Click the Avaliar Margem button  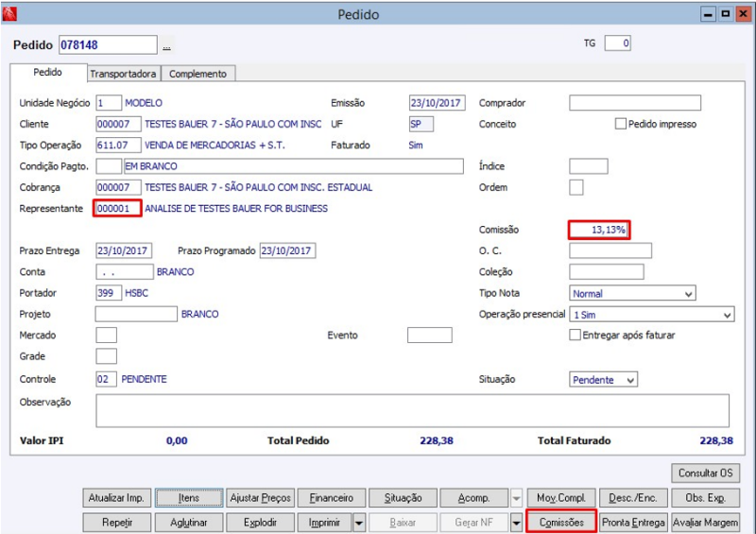(x=705, y=523)
